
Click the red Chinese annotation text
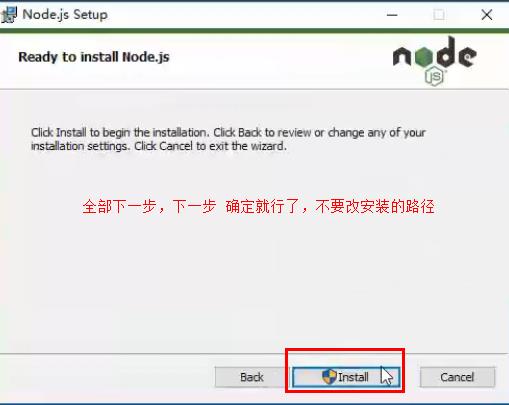pyautogui.click(x=258, y=206)
